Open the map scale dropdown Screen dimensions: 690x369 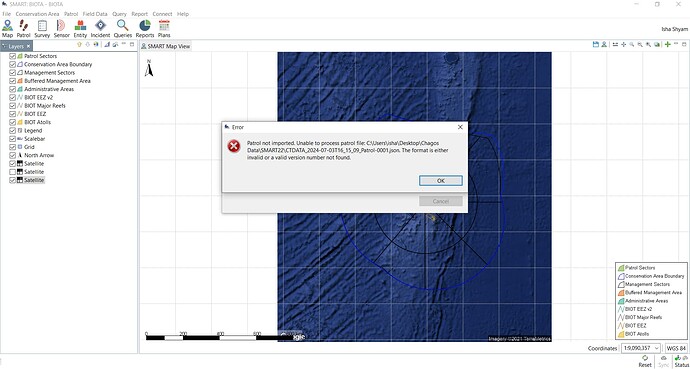656,348
